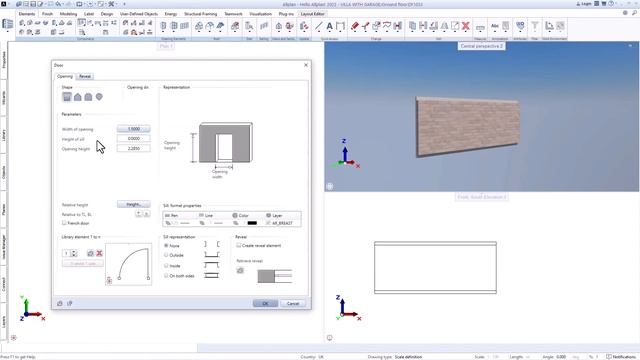Select sill representation None
This screenshot has height=360, width=640.
tap(166, 246)
